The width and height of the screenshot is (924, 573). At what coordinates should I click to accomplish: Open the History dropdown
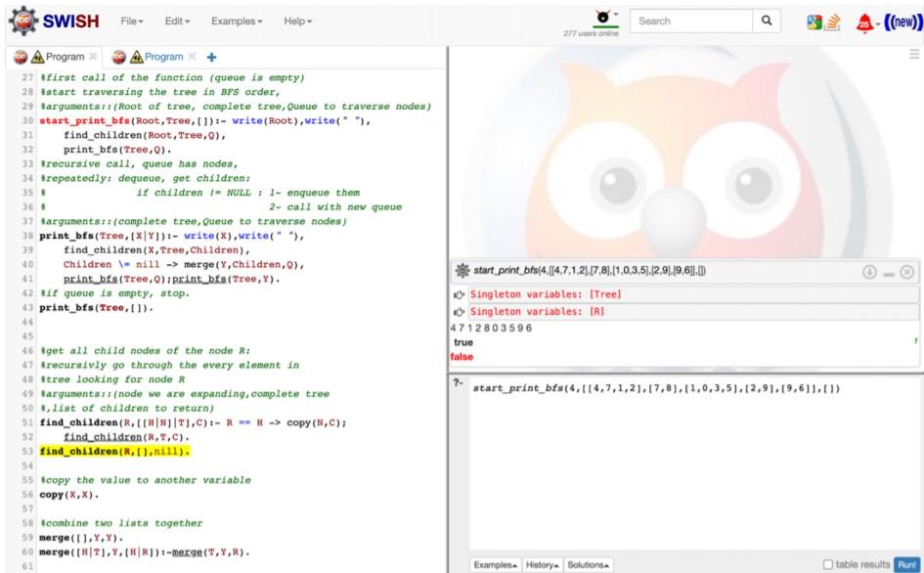point(542,565)
